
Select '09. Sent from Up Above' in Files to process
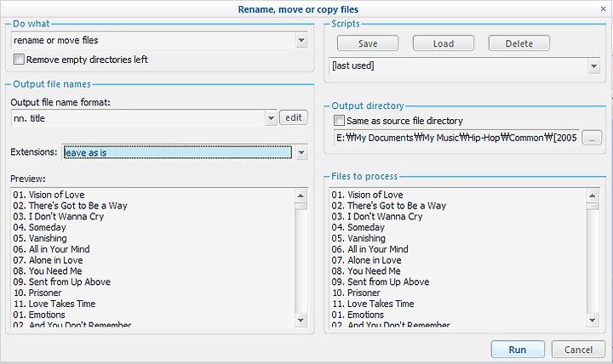pyautogui.click(x=381, y=282)
